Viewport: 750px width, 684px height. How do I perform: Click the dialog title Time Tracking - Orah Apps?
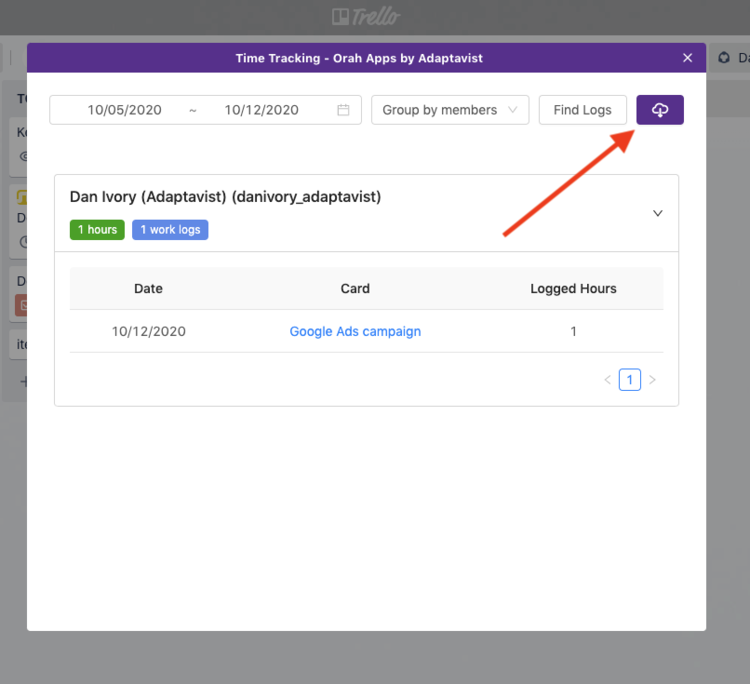coord(359,58)
